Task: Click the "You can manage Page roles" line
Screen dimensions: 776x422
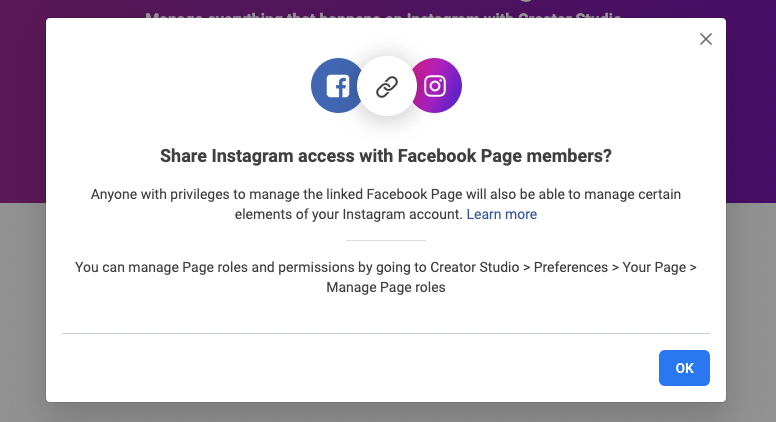Action: [x=386, y=267]
